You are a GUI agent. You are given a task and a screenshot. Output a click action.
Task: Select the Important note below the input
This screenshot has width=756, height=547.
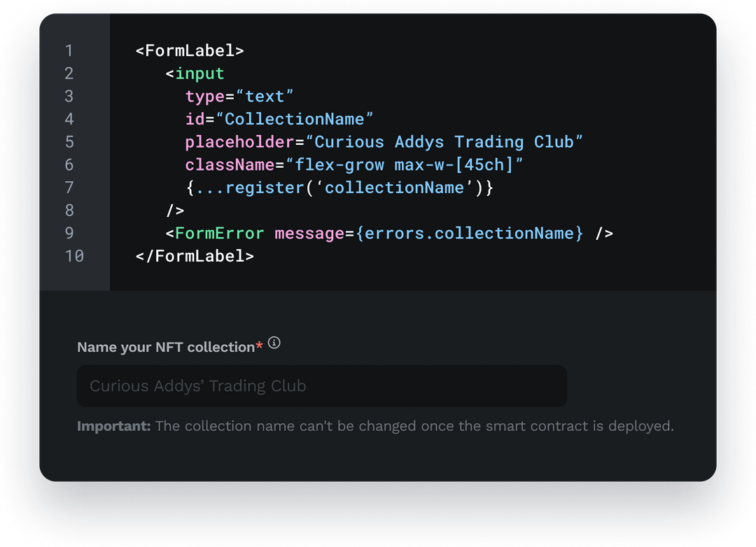[376, 425]
